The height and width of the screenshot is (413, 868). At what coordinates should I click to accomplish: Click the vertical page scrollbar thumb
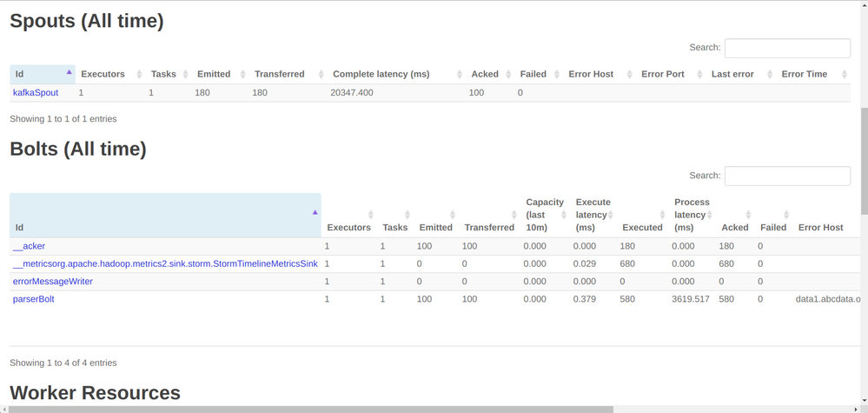click(x=865, y=161)
